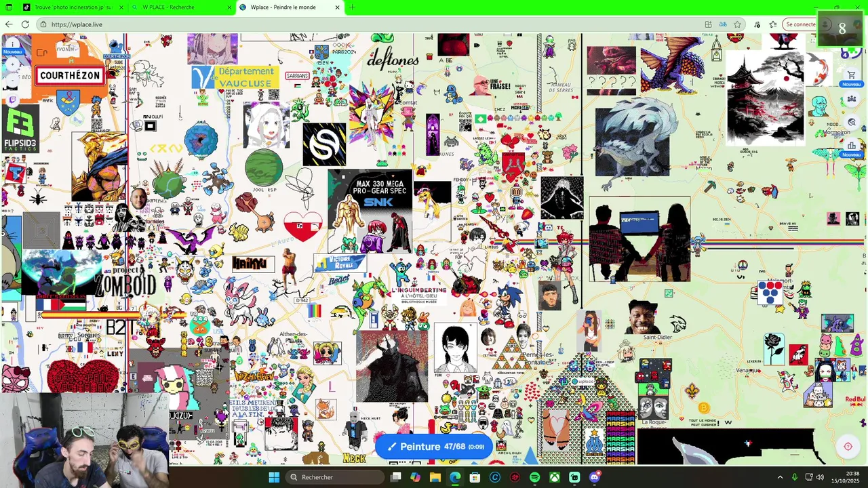
Task: Open the shopping cart store button
Action: [851, 75]
